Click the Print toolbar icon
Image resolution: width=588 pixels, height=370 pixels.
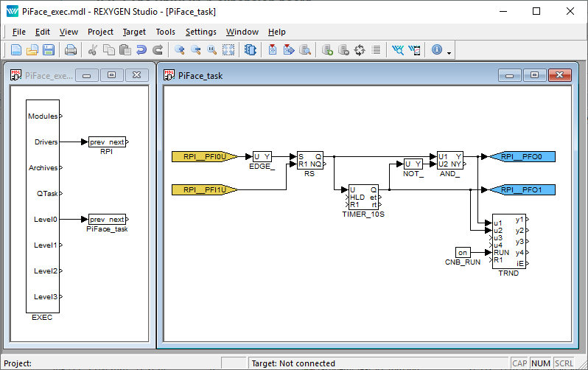pos(71,50)
